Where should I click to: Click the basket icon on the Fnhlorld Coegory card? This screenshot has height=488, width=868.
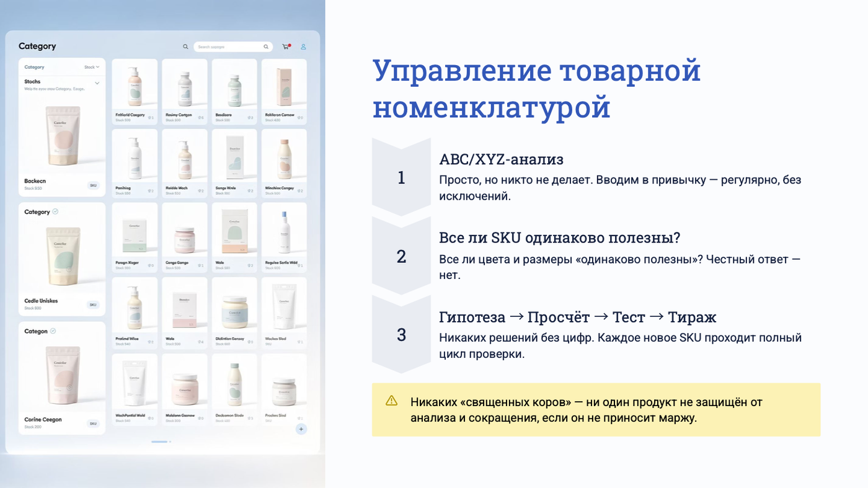point(149,117)
